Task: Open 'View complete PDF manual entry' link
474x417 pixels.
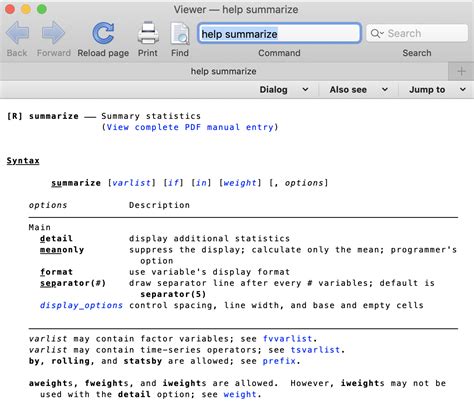Action: coord(190,127)
